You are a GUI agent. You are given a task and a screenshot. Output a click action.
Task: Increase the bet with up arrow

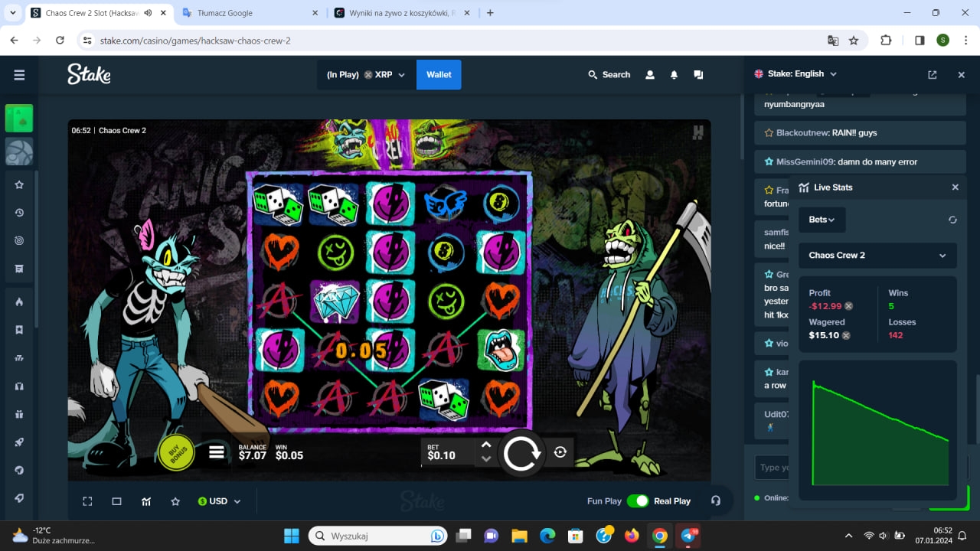(x=485, y=445)
